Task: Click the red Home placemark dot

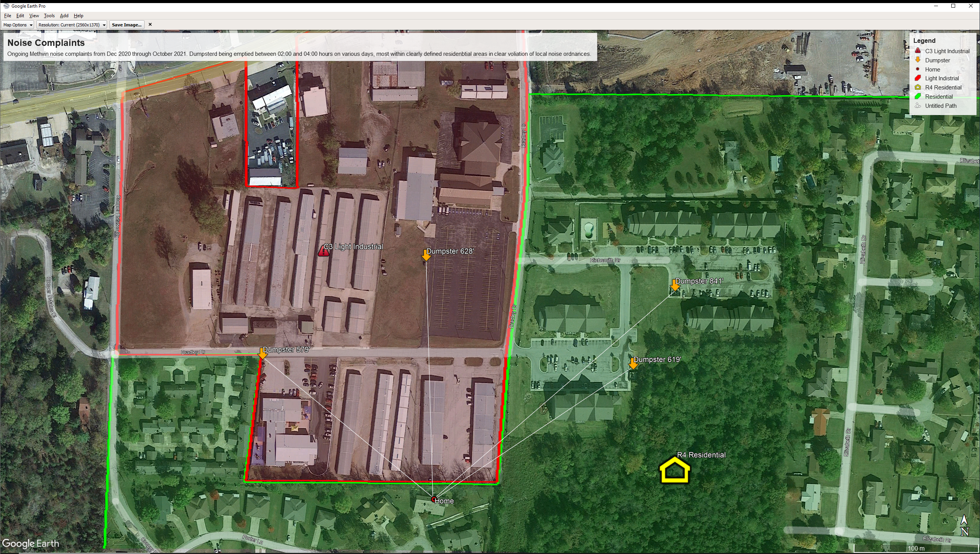Action: click(434, 499)
